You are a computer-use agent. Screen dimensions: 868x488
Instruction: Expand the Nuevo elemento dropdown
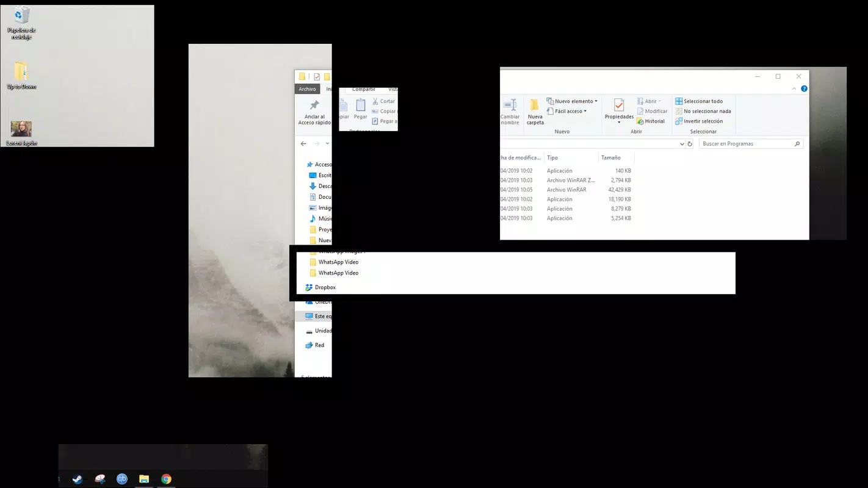572,101
